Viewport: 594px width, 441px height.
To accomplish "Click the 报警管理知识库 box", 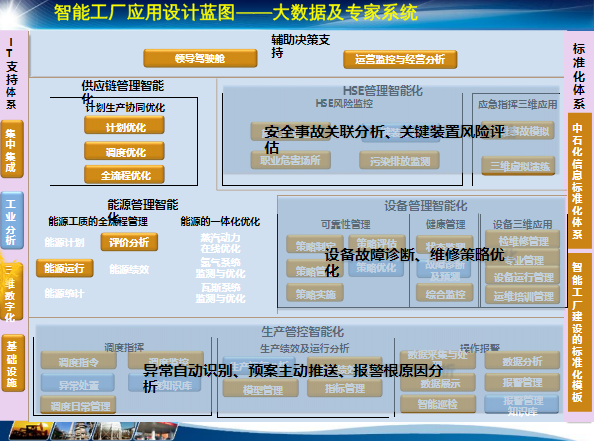I will click(x=522, y=405).
